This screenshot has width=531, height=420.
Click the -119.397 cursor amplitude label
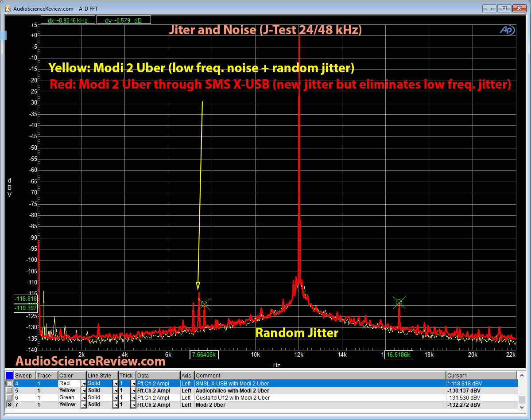point(25,308)
